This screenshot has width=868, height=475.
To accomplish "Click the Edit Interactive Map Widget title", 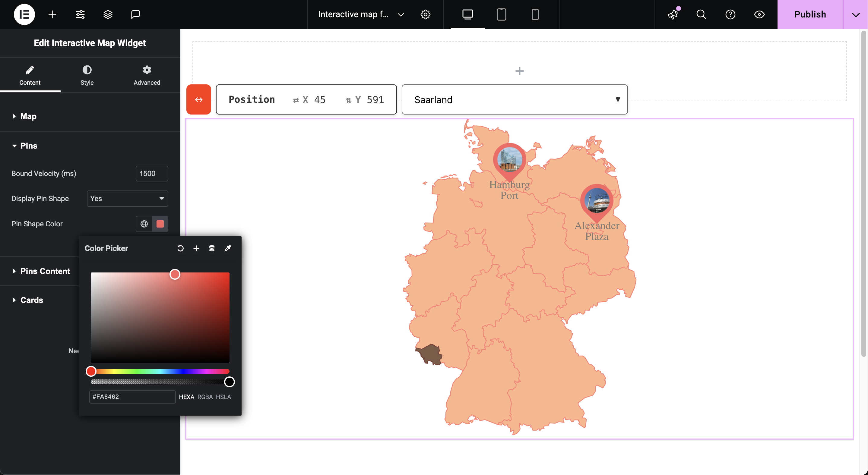I will pyautogui.click(x=90, y=43).
